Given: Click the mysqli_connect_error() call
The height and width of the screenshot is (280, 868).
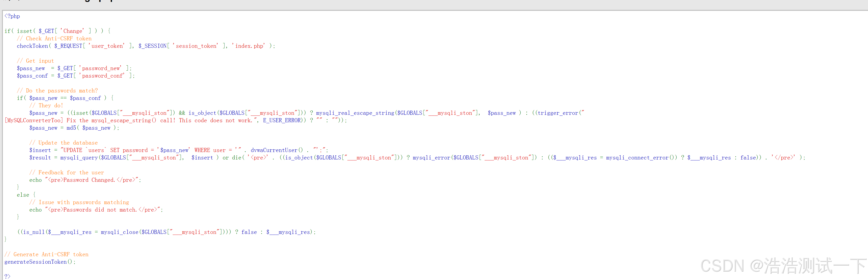Looking at the screenshot, I should pyautogui.click(x=641, y=158).
